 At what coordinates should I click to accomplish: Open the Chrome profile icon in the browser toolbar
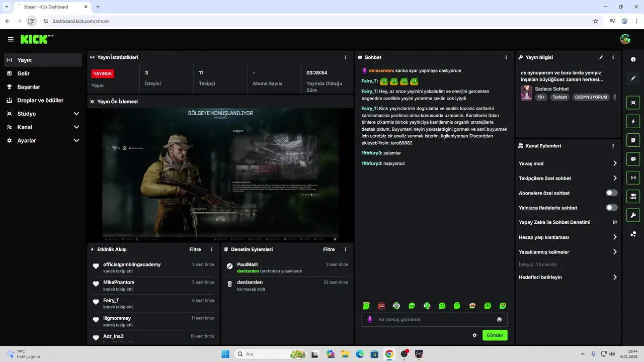point(624,21)
